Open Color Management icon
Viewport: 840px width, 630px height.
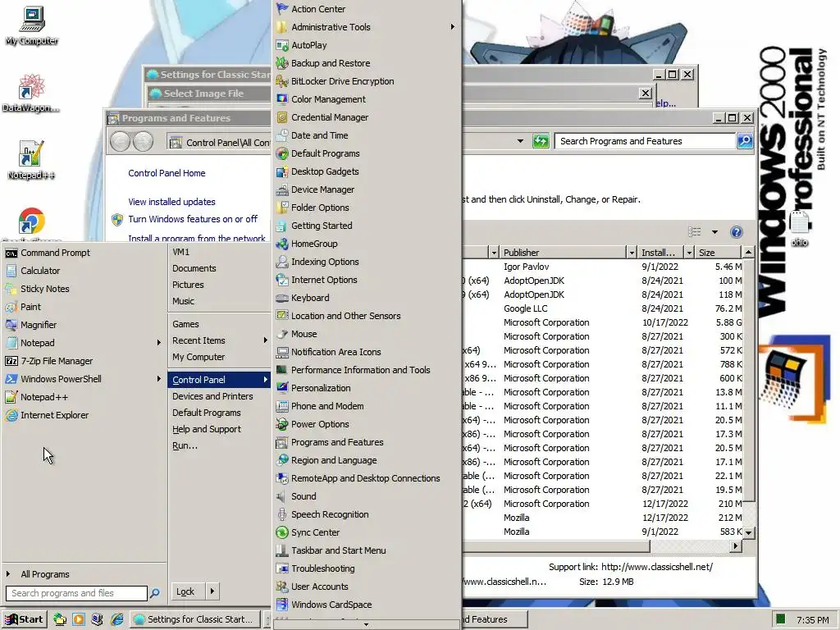tap(282, 99)
